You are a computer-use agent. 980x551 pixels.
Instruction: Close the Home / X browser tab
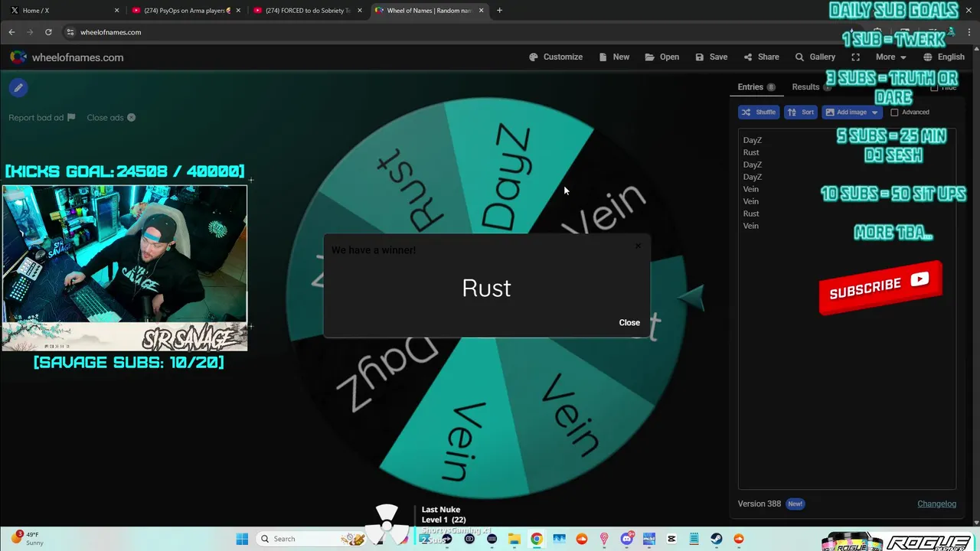pos(117,11)
